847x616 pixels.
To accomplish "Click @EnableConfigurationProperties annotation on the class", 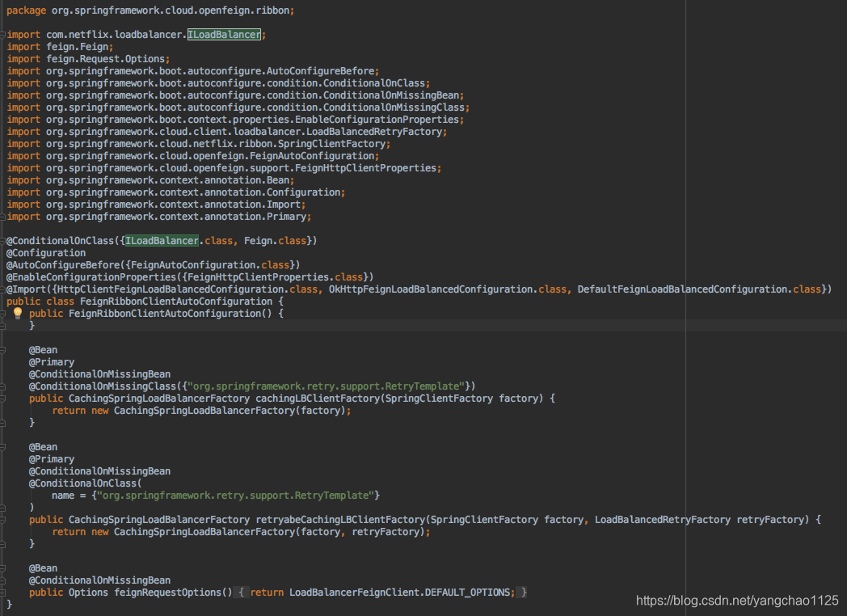I will pos(91,277).
